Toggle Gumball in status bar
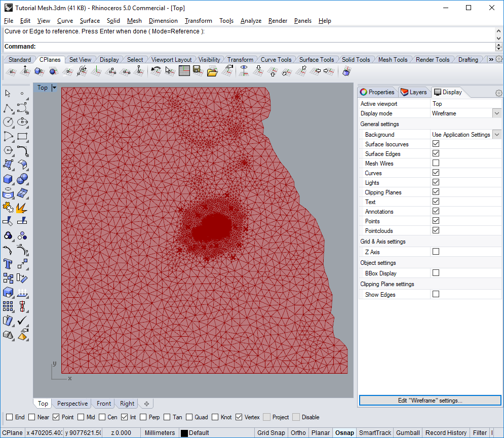 point(408,432)
